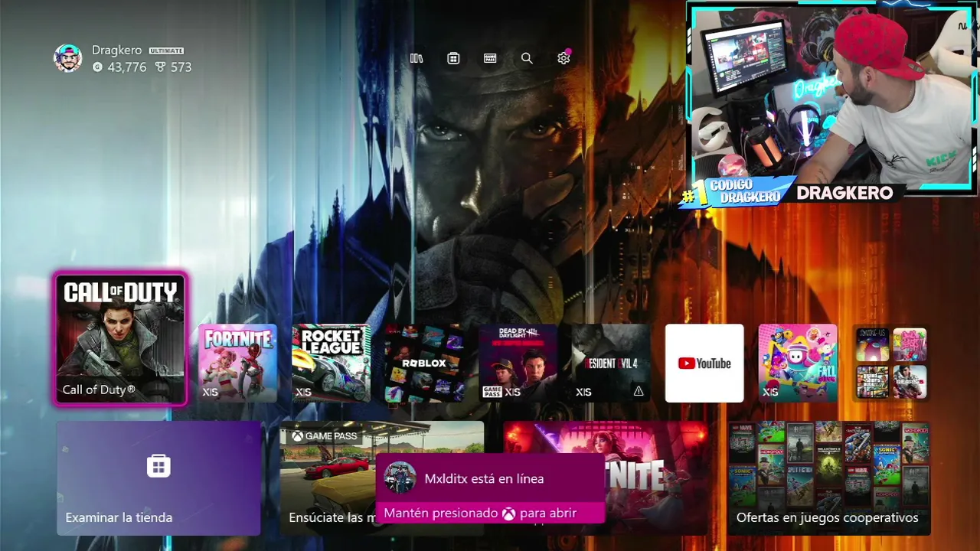Open Dragkero profile avatar

point(67,58)
